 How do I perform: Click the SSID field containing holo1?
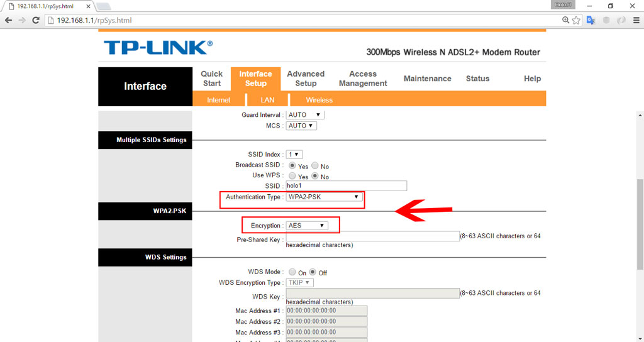click(347, 186)
